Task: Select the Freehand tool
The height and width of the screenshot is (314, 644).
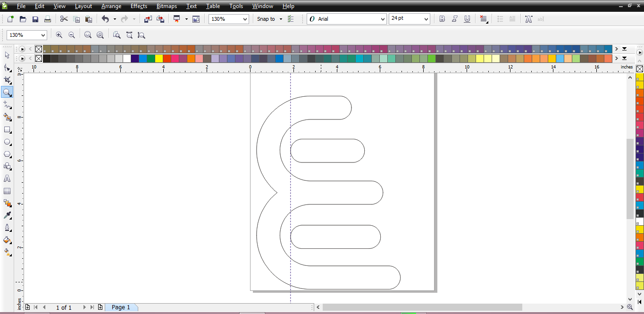Action: coord(7,104)
